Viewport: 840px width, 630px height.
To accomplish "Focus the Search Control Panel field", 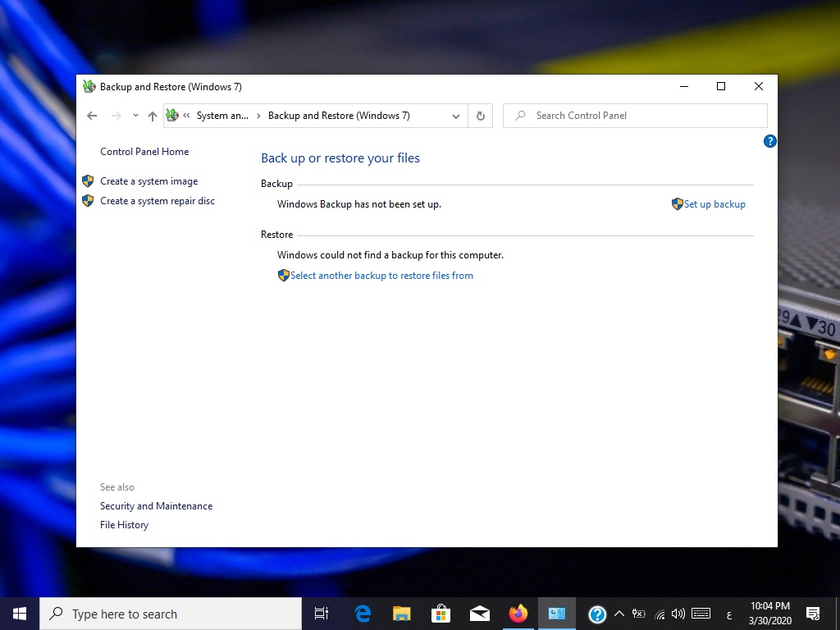I will click(636, 116).
